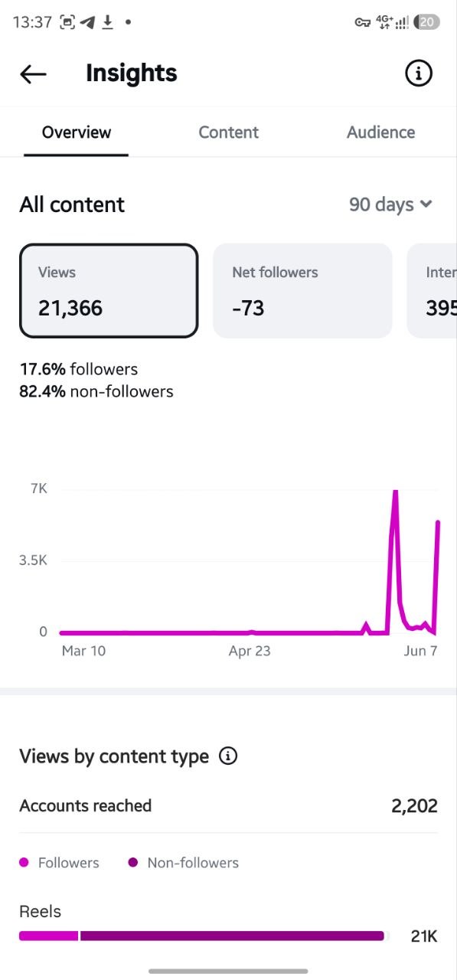This screenshot has width=457, height=980.
Task: Switch to the Content tab
Action: [229, 132]
